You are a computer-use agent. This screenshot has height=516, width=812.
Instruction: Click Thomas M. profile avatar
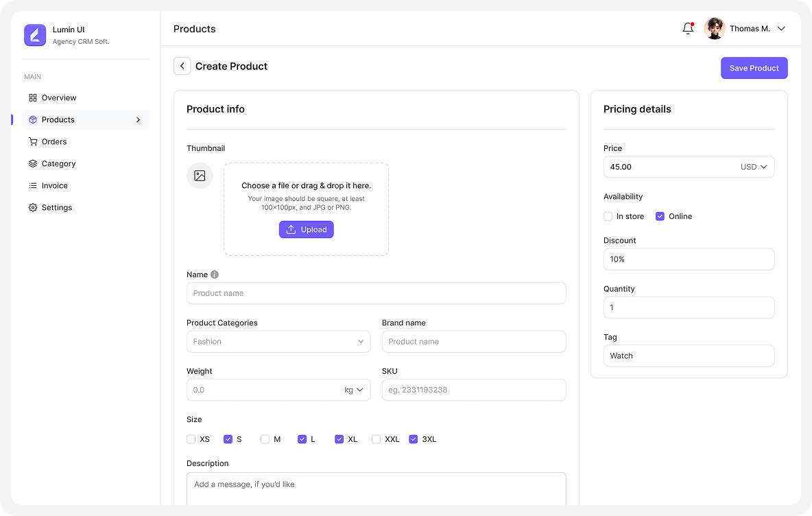click(x=715, y=29)
